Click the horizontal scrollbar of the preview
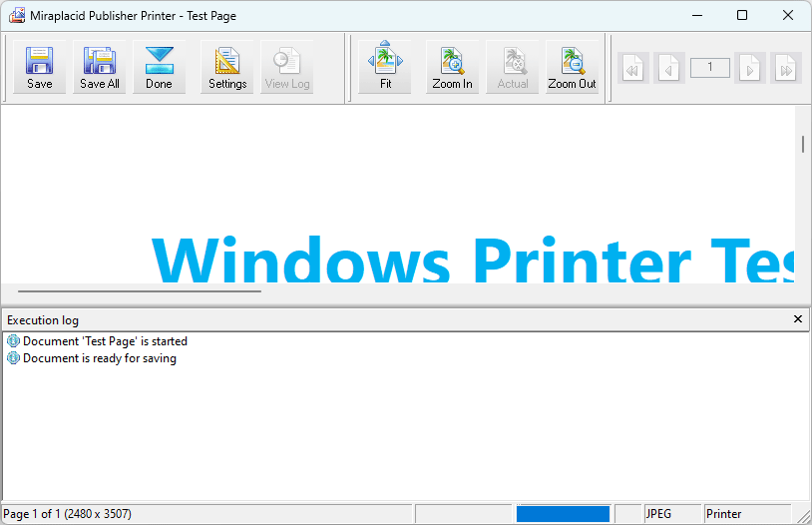 pos(140,291)
